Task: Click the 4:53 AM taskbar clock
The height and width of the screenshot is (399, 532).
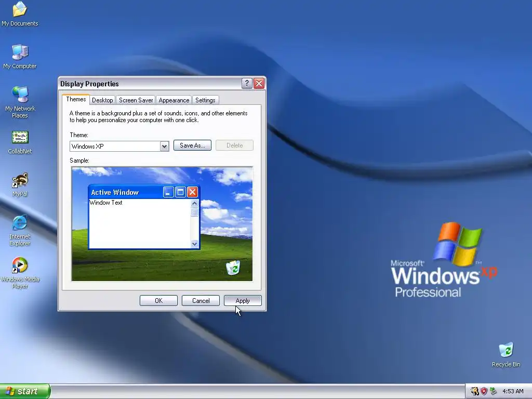Action: tap(513, 391)
